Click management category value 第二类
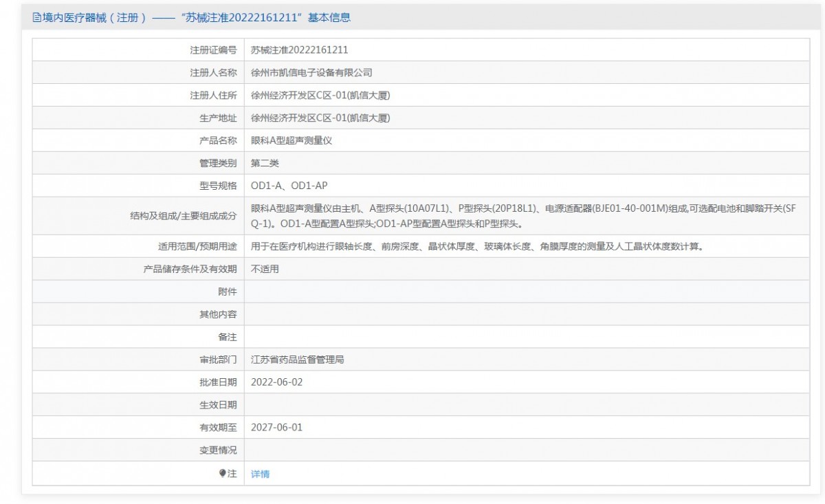Viewport: 825px width, 504px height. click(x=265, y=163)
